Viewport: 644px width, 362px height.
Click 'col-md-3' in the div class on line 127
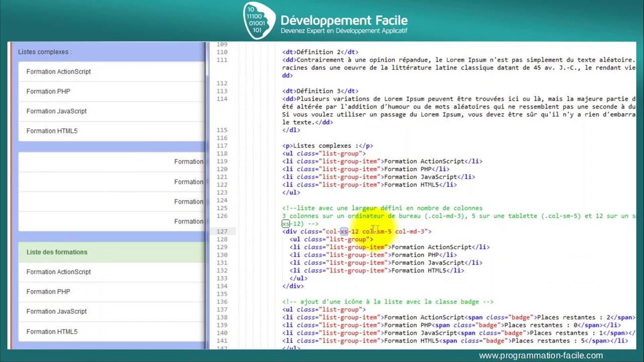coord(409,232)
